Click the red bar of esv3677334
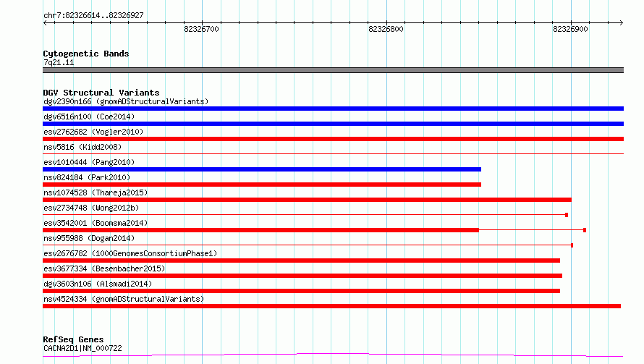Screen dimensions: 644x364 pos(302,276)
